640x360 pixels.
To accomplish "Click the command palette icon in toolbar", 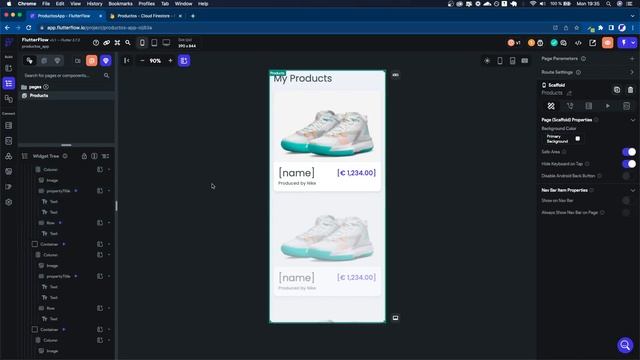I will tap(117, 43).
